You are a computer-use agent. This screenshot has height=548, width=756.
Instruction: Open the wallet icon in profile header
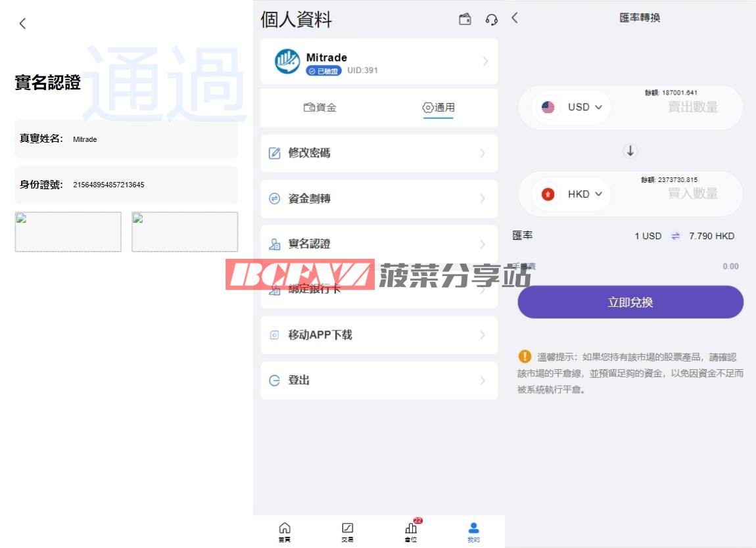pos(465,20)
